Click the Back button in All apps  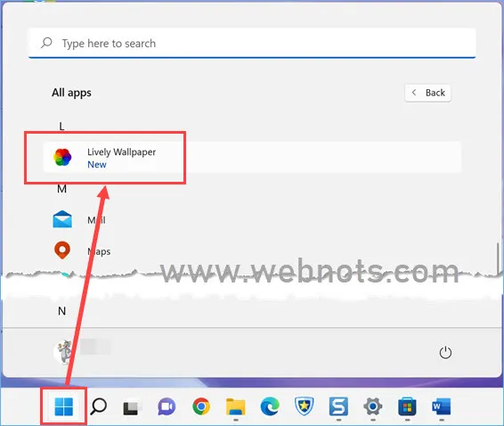427,93
